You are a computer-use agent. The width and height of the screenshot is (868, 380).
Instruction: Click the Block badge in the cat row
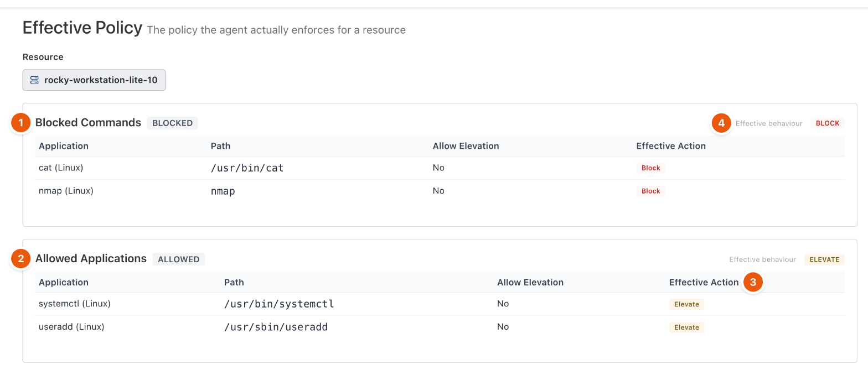point(650,168)
